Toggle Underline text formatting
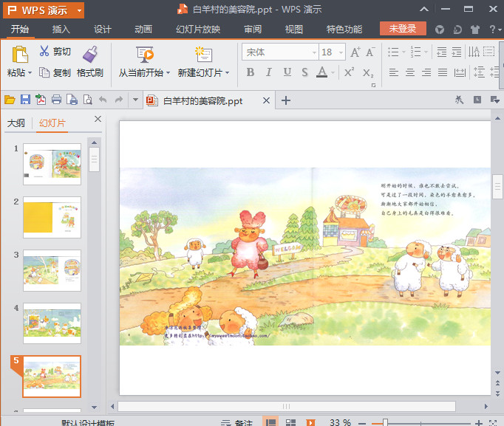 tap(286, 72)
